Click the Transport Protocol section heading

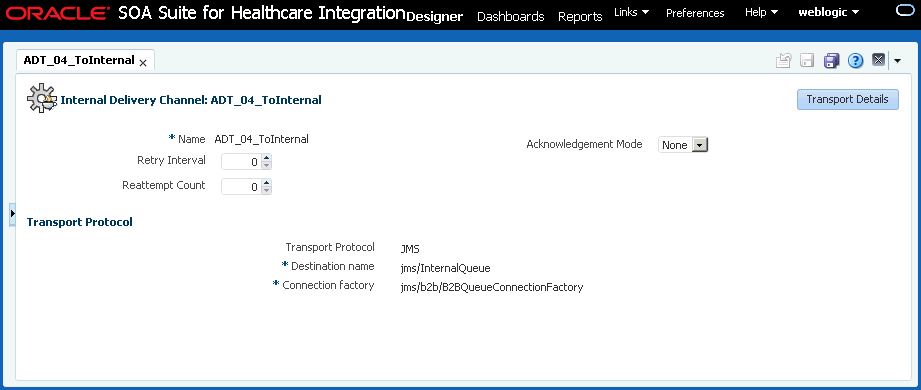[x=80, y=222]
